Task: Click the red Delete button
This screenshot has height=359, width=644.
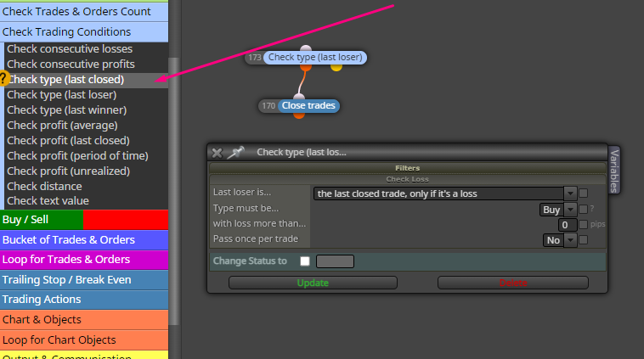Action: pos(513,283)
